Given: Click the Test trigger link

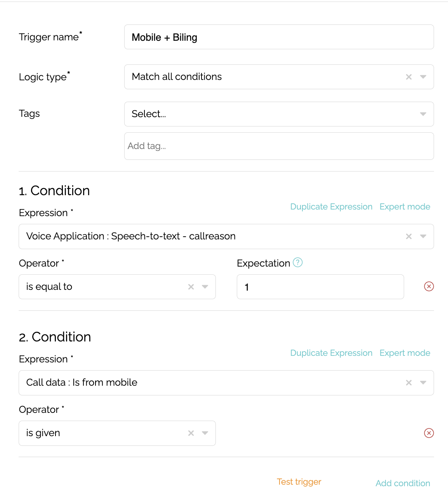Looking at the screenshot, I should (x=299, y=482).
